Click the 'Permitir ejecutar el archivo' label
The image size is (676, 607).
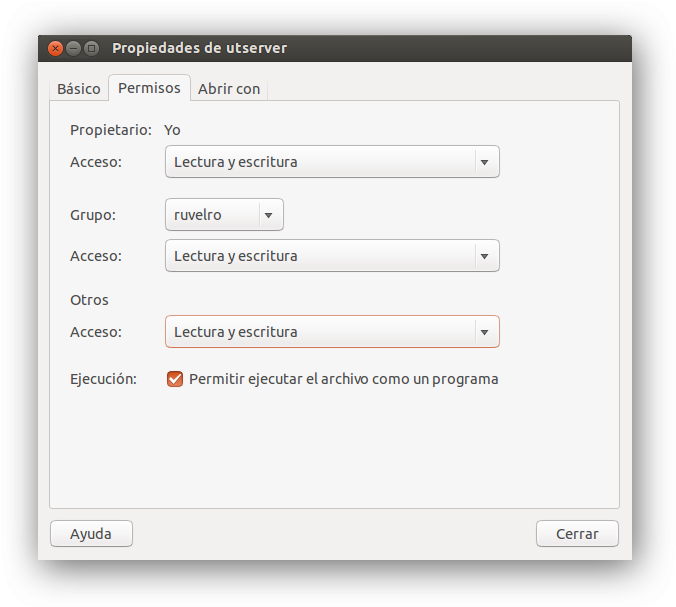[343, 379]
